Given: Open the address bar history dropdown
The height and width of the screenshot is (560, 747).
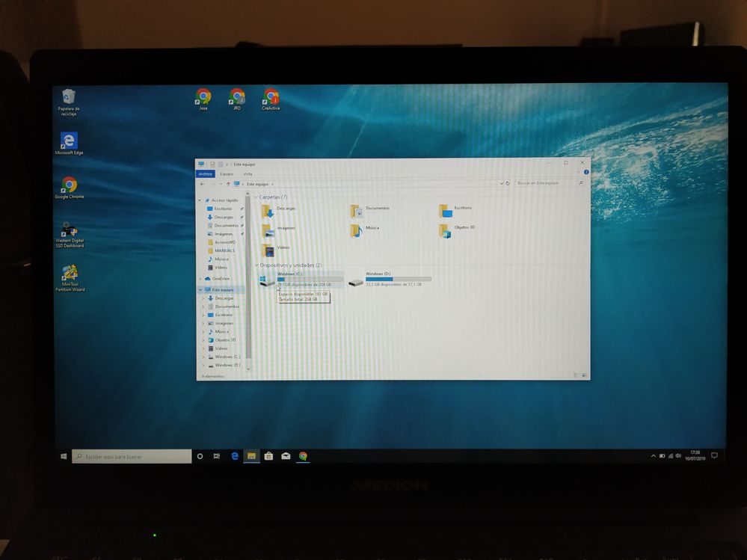Looking at the screenshot, I should coord(499,183).
